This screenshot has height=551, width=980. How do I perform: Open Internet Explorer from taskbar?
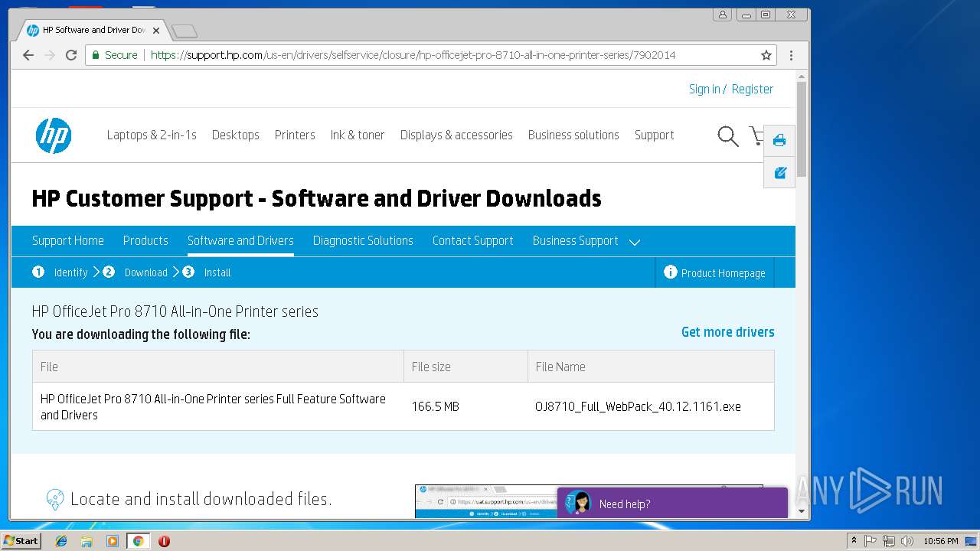click(61, 541)
